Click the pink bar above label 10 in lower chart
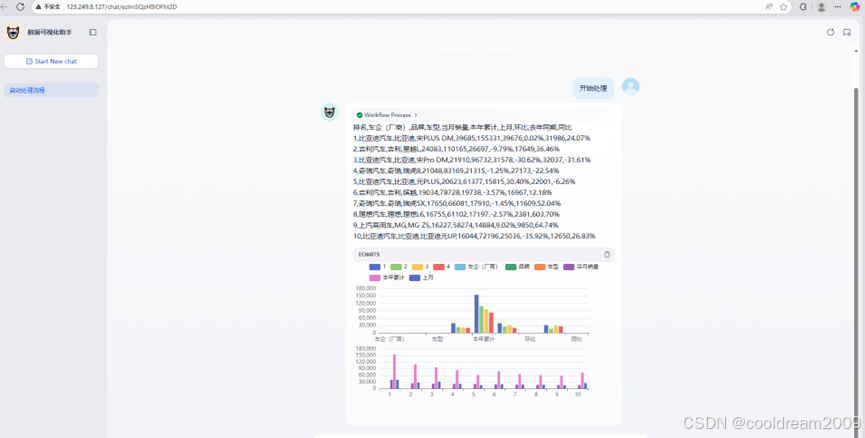This screenshot has width=865, height=438. (x=582, y=381)
